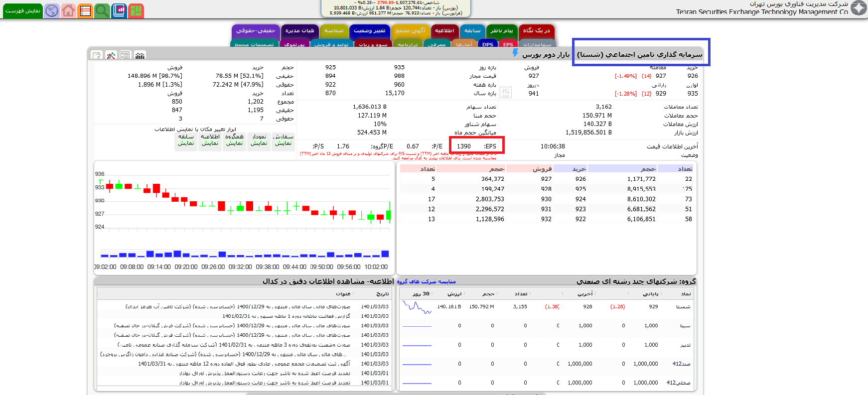Open the صحلی412 row in the group table
This screenshot has height=395, width=868.
tap(546, 383)
